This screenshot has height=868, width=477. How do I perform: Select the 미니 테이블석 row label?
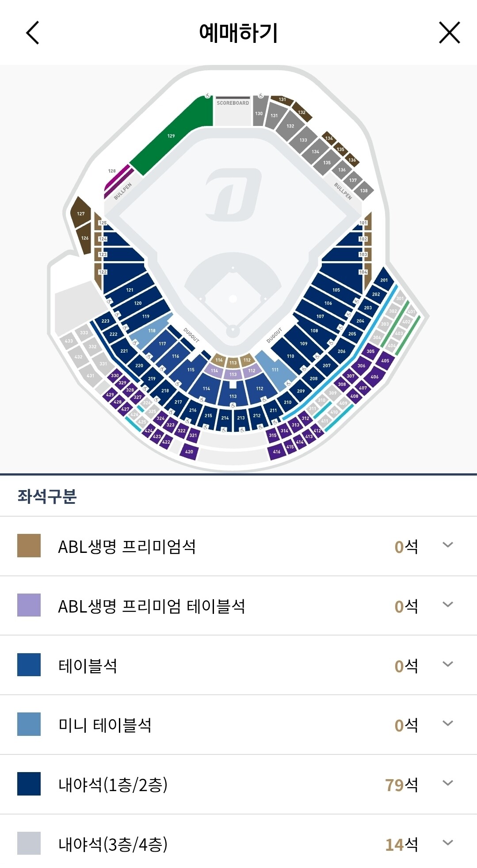(x=105, y=725)
